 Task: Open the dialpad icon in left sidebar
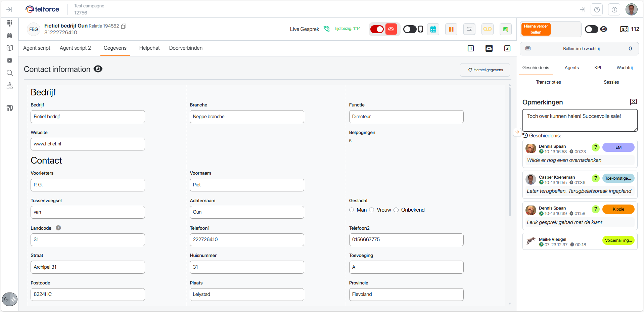10,23
